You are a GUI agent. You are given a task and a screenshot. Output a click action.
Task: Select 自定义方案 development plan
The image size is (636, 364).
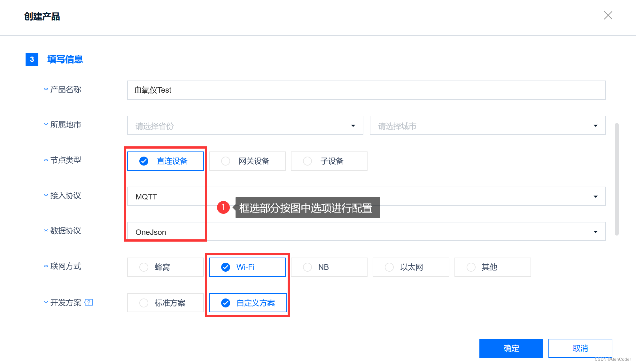pyautogui.click(x=247, y=303)
